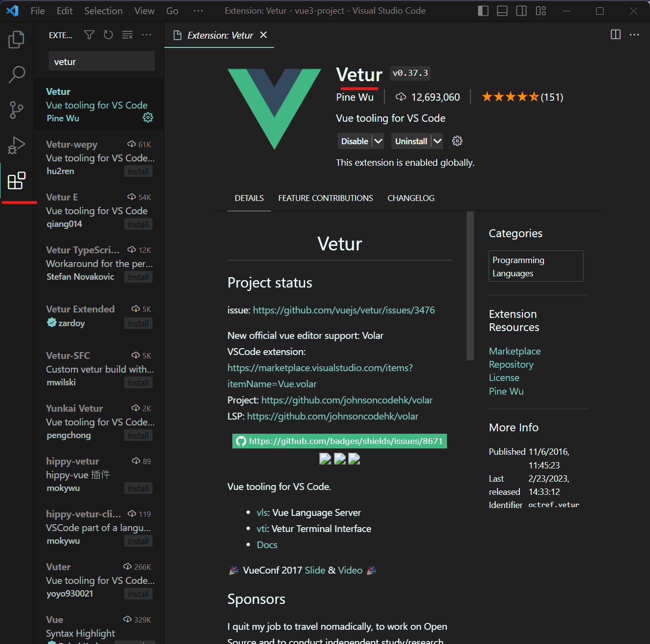Open the Docs link

point(267,545)
